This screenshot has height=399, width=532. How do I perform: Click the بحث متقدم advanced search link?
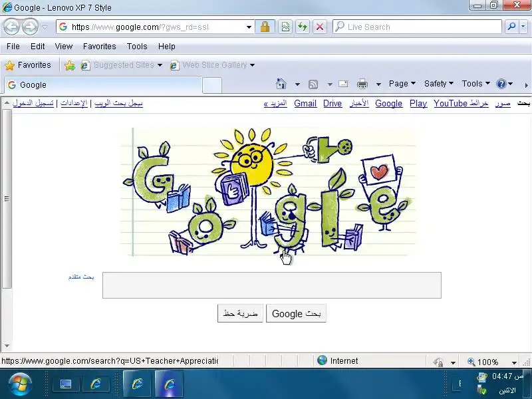(x=81, y=277)
